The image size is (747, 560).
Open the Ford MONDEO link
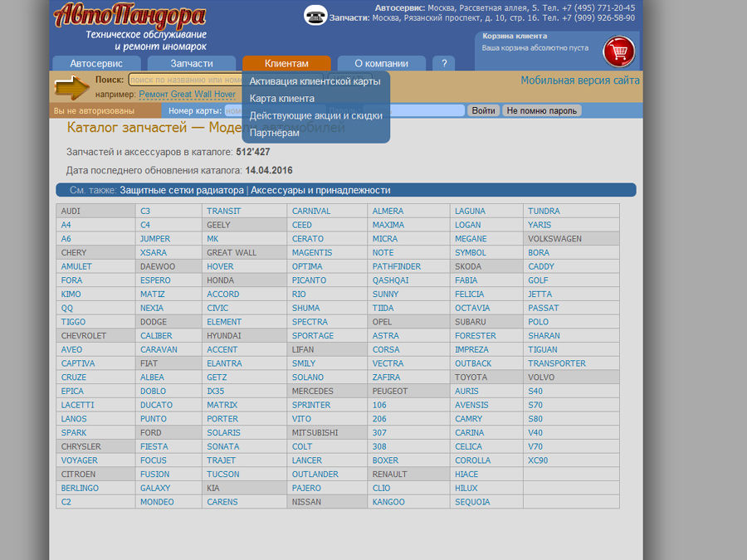tap(157, 502)
